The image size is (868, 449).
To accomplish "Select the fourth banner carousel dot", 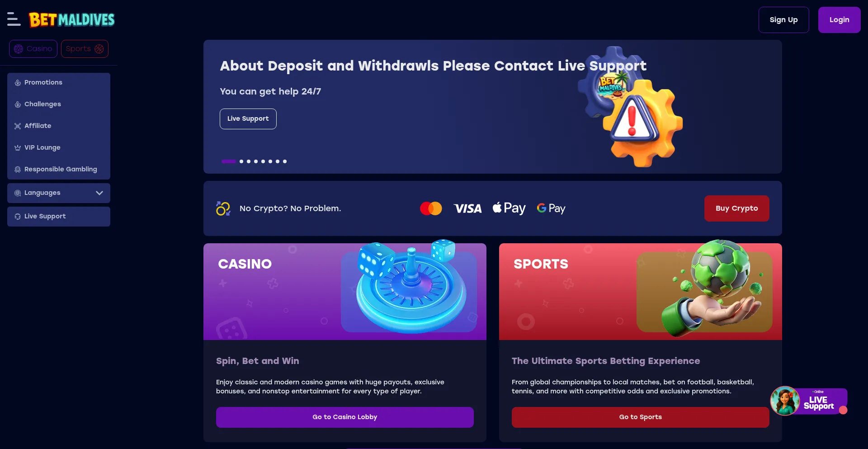I will point(256,161).
